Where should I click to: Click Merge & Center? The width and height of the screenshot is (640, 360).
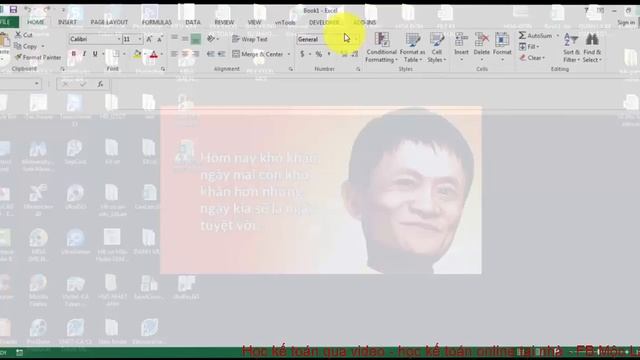coord(258,54)
